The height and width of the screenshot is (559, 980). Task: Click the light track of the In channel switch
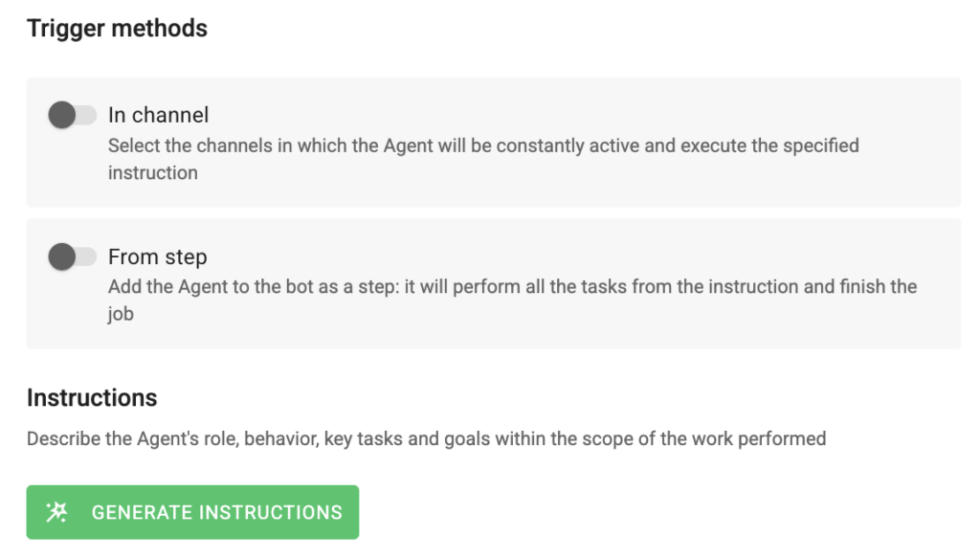88,116
